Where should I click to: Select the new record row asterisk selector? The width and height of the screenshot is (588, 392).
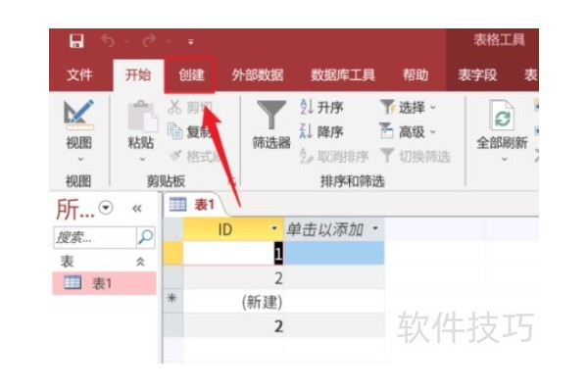click(x=172, y=301)
